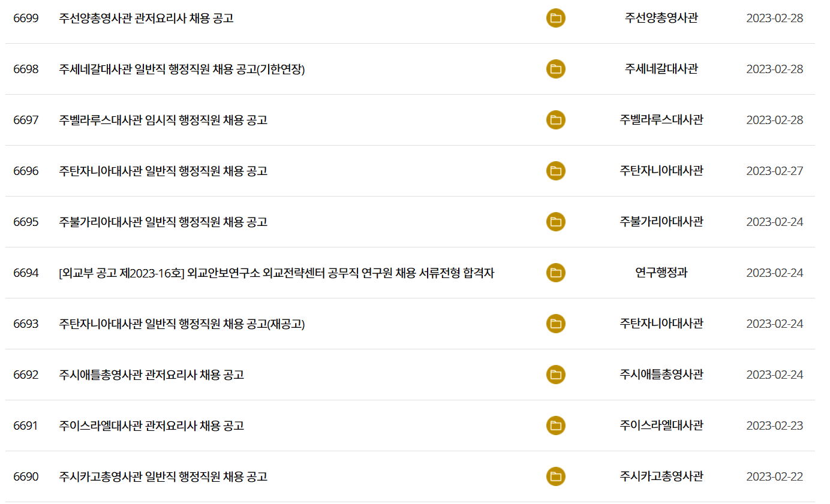Image resolution: width=830 pixels, height=504 pixels.
Task: Select the 연구행정과 department label
Action: tap(660, 273)
